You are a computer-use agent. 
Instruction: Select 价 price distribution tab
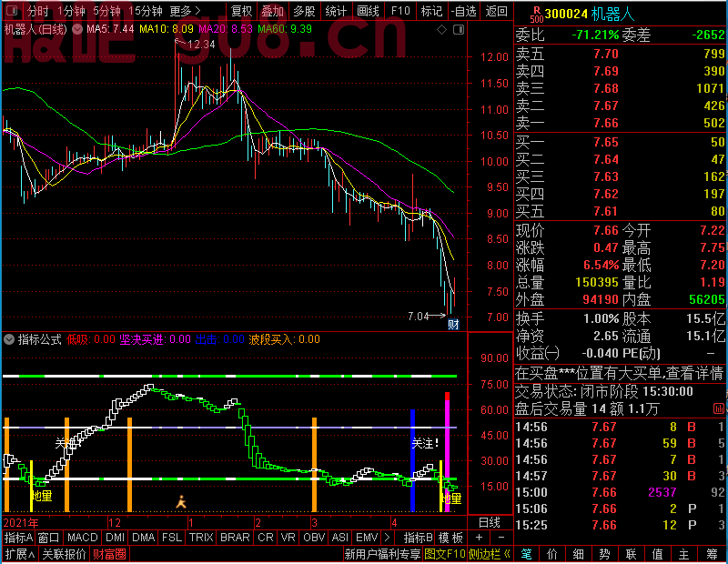[x=552, y=554]
